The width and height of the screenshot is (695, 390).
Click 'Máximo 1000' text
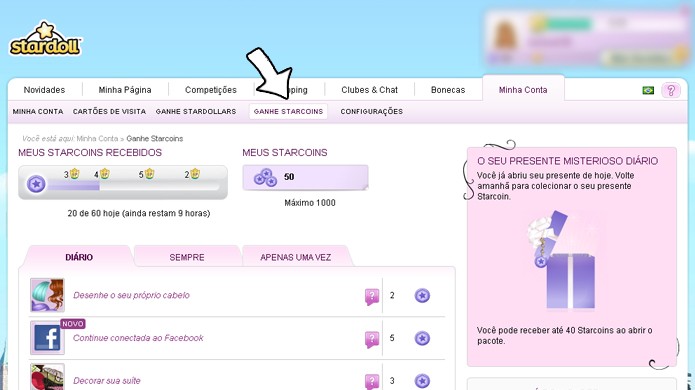[310, 203]
